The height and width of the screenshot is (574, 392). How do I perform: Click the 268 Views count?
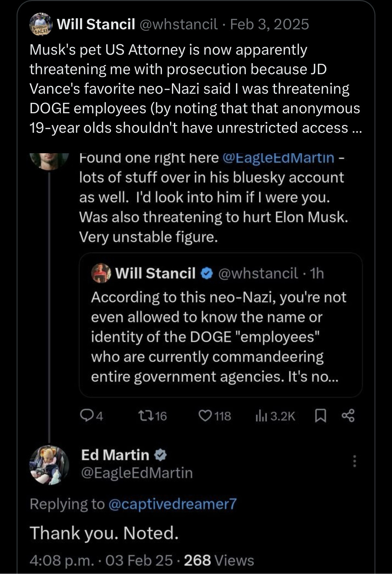(x=219, y=560)
